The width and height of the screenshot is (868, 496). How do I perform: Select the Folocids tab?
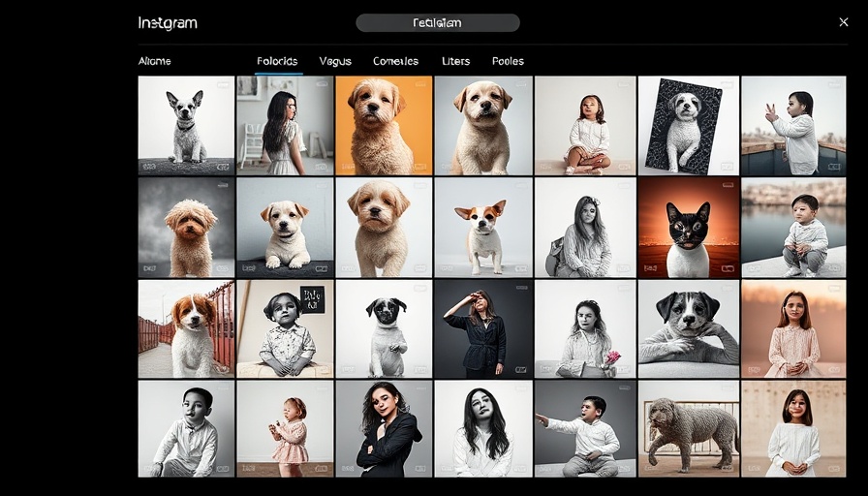click(x=277, y=61)
